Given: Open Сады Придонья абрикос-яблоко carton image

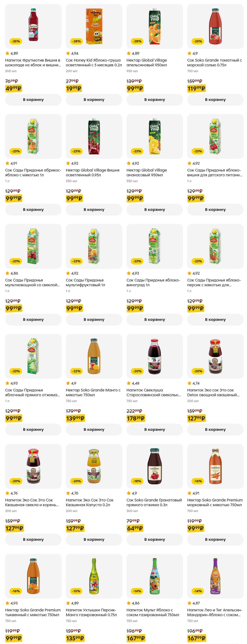Looking at the screenshot, I should click(x=33, y=136).
